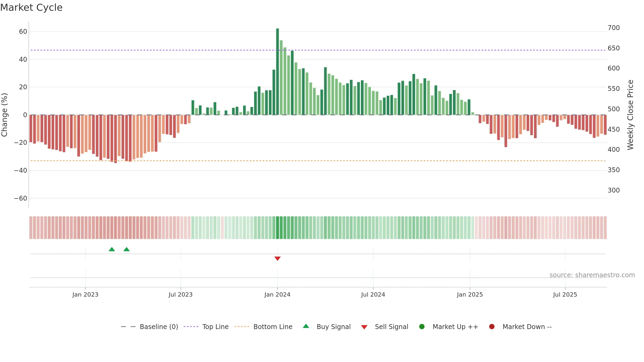Click the 60 change axis label
644x362 pixels.
pyautogui.click(x=23, y=32)
